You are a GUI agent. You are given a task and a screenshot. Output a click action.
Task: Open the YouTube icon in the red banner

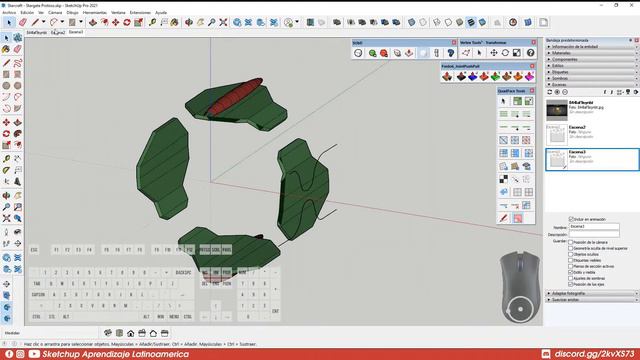click(34, 354)
